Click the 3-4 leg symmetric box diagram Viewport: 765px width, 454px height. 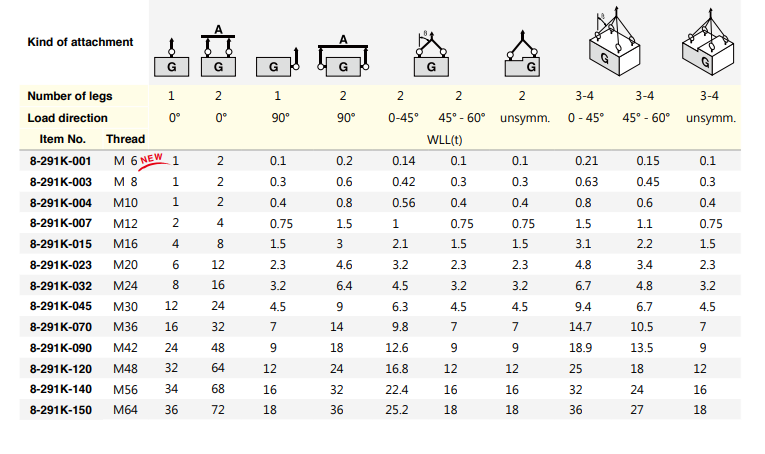[615, 41]
